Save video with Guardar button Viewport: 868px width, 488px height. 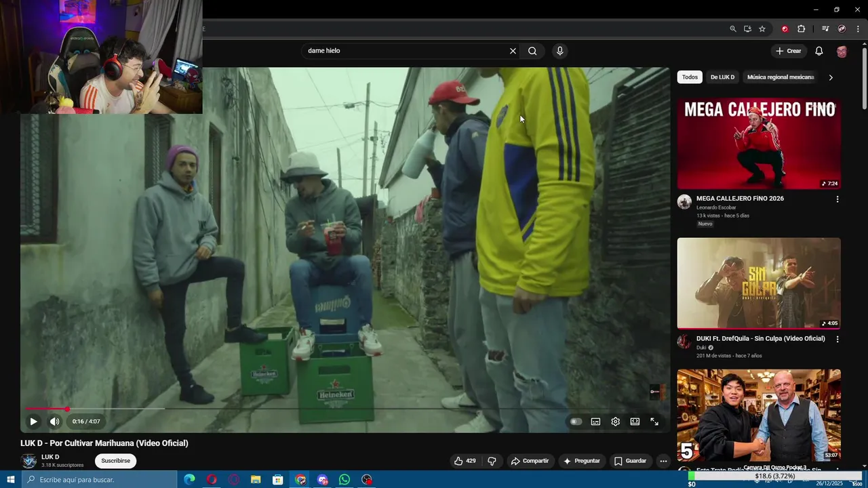pos(630,461)
